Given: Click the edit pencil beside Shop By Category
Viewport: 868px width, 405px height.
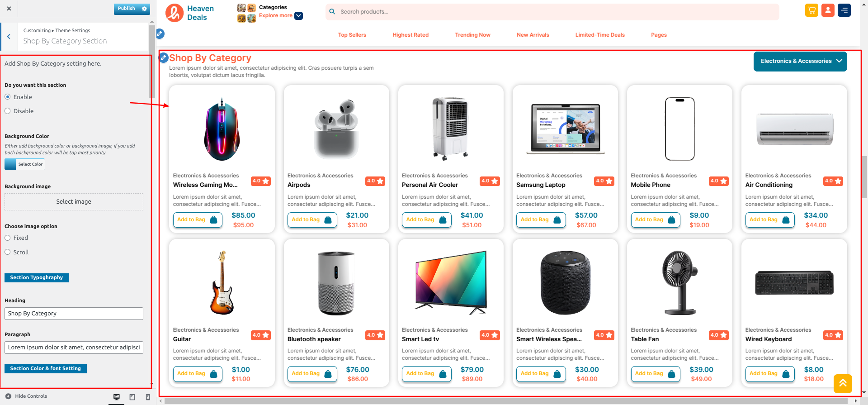Looking at the screenshot, I should pyautogui.click(x=164, y=57).
